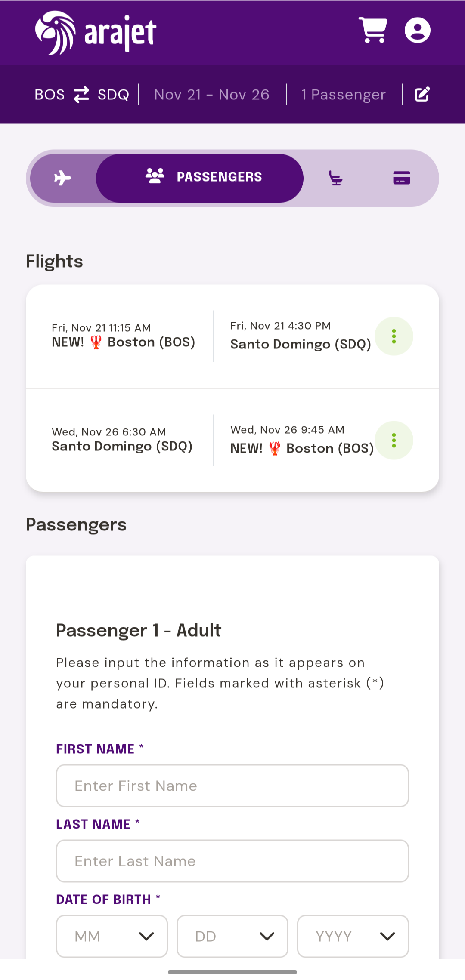Tap the bottom home indicator bar

232,972
